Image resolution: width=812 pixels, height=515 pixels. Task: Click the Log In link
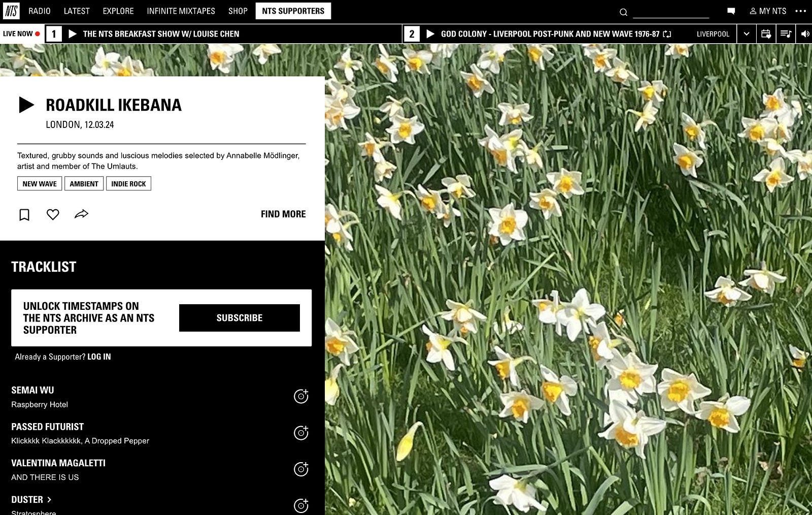[x=99, y=357]
